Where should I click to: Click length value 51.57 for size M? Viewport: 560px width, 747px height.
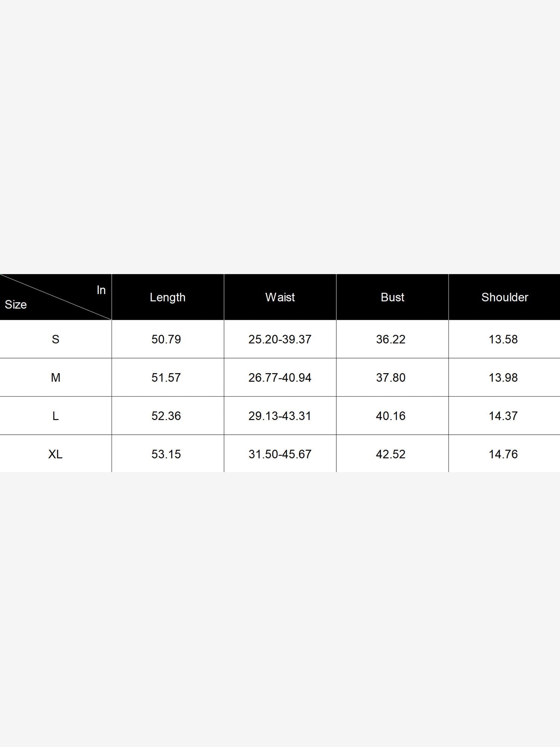click(x=166, y=378)
